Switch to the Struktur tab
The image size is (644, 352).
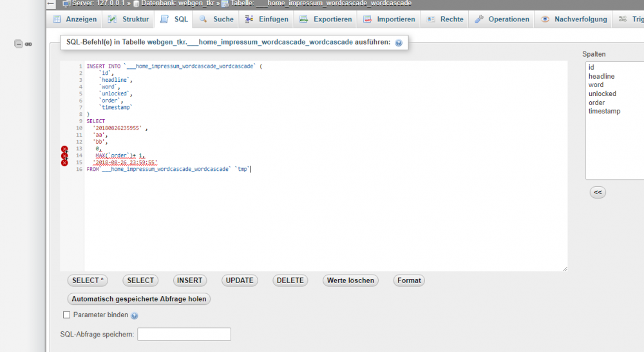tap(128, 19)
